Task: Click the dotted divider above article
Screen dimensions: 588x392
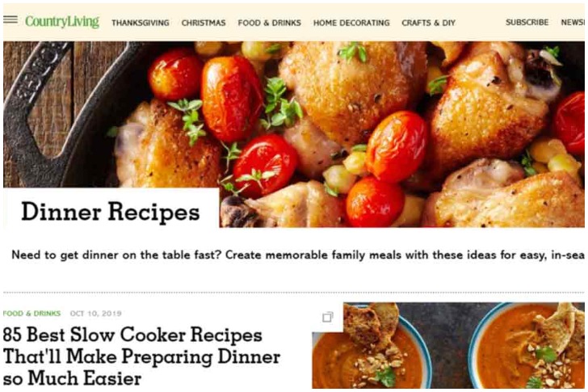Action: 294,293
